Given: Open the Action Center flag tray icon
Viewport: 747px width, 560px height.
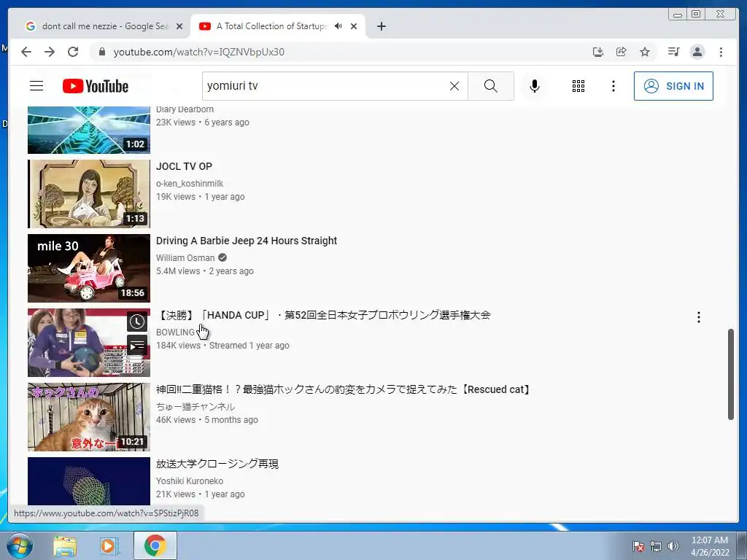Looking at the screenshot, I should click(638, 546).
